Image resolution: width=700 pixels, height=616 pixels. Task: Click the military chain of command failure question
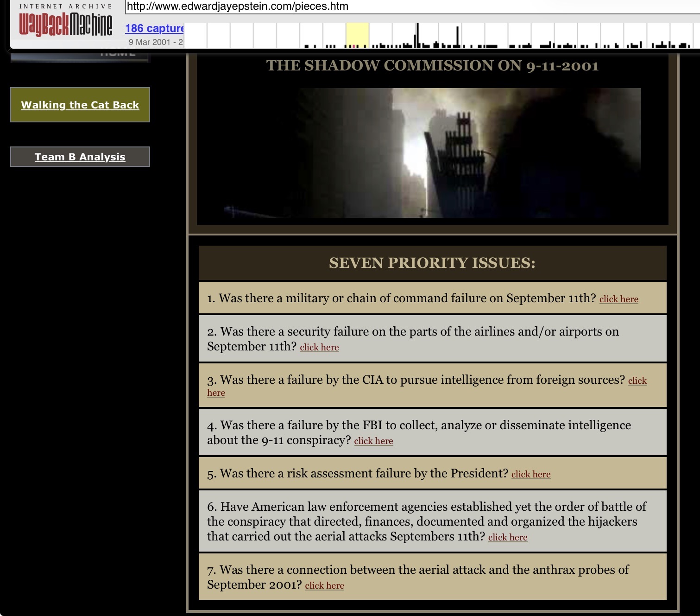[401, 298]
